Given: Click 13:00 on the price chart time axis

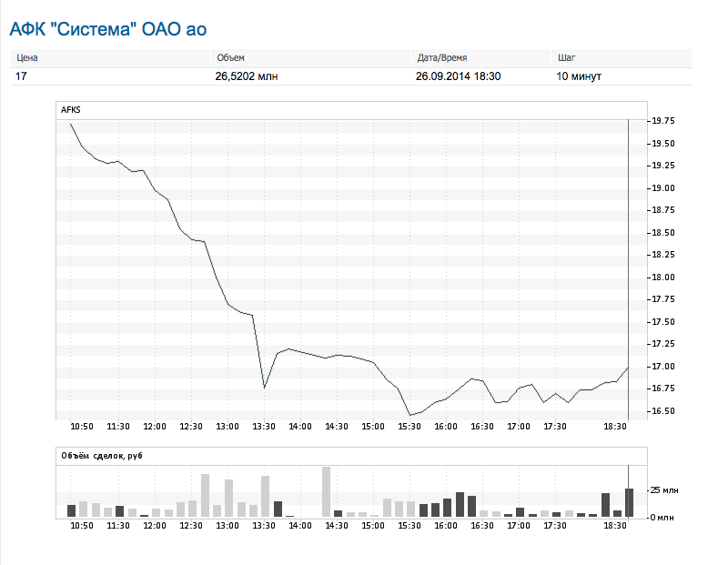Looking at the screenshot, I should (227, 426).
